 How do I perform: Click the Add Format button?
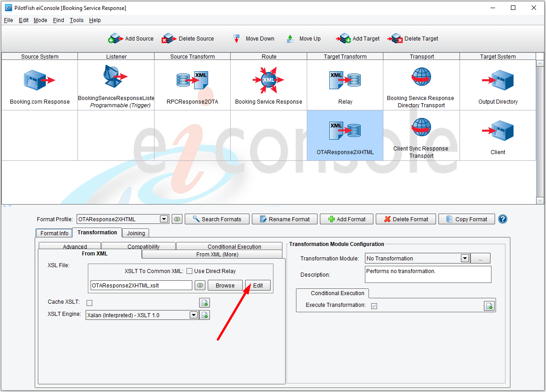point(347,219)
